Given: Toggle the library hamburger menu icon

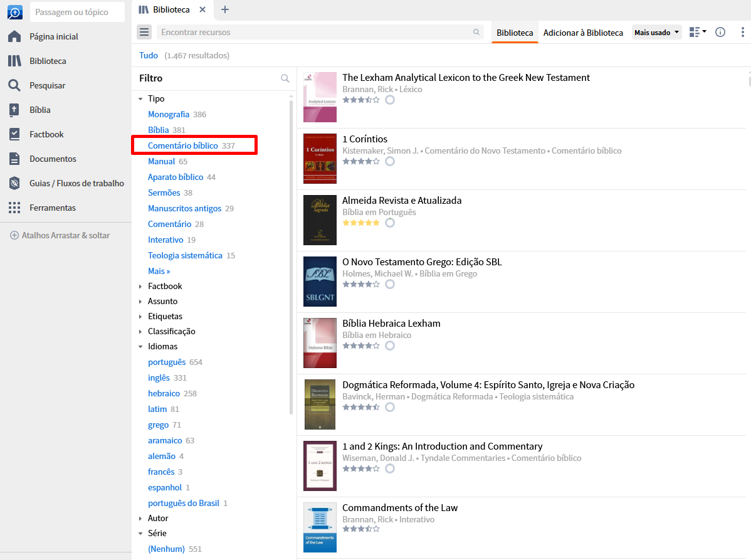Looking at the screenshot, I should click(x=144, y=32).
